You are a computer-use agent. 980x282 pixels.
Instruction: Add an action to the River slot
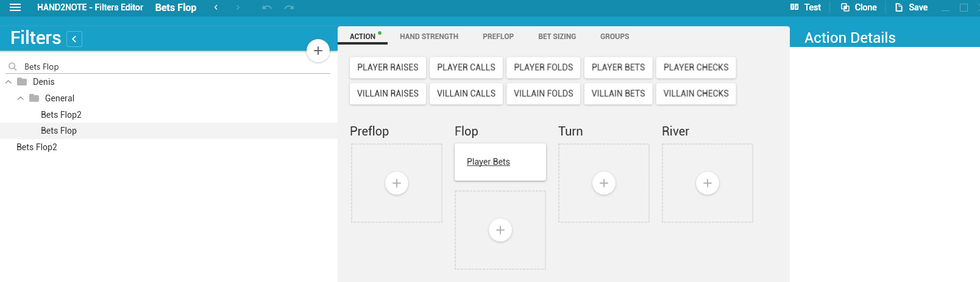pyautogui.click(x=707, y=183)
